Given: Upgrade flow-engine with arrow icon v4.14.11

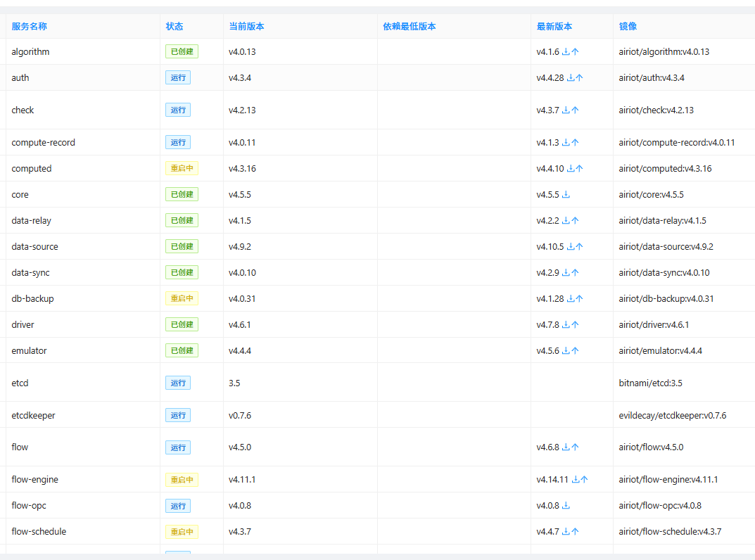Looking at the screenshot, I should tap(584, 480).
